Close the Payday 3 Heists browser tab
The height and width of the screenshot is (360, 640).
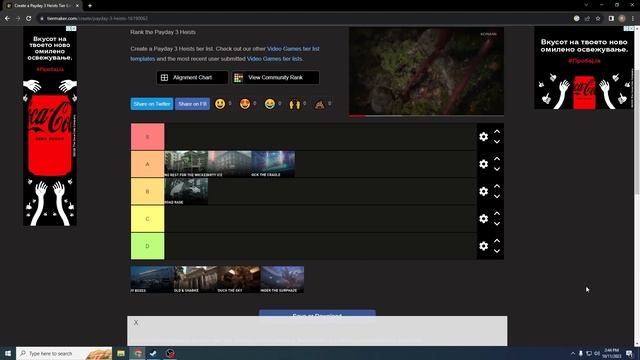coord(77,6)
